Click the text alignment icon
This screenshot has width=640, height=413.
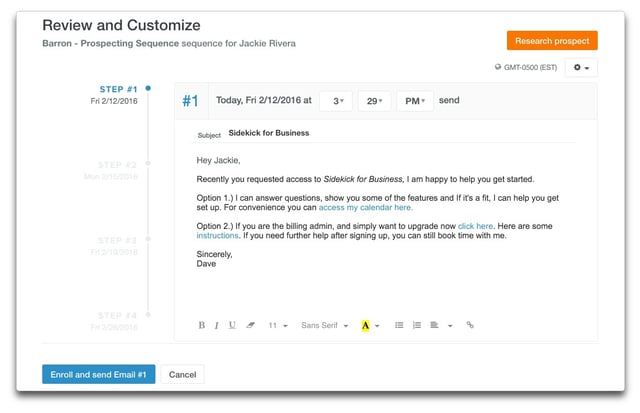point(434,325)
